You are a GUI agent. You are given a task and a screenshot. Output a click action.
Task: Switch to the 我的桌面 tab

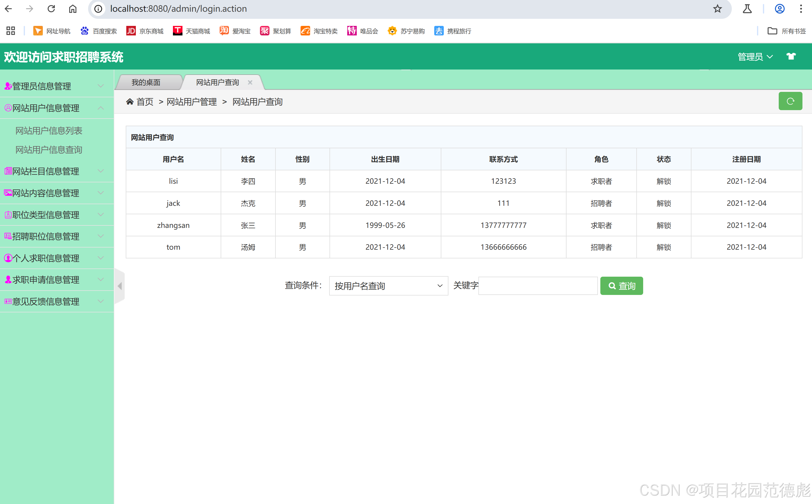coord(146,82)
